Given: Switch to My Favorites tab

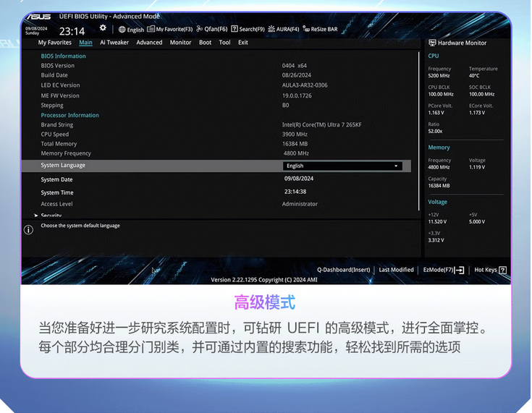Looking at the screenshot, I should coord(54,43).
